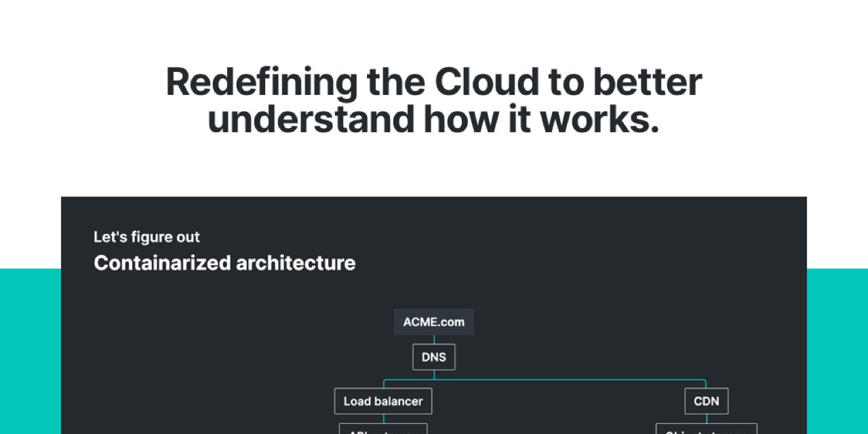Image resolution: width=868 pixels, height=434 pixels.
Task: Click the Containarized architecture heading
Action: [x=224, y=263]
